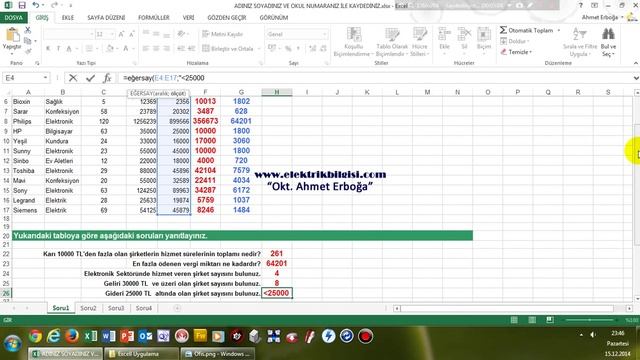
Task: Switch to FORMÜLLER ribbon tab
Action: (153, 18)
